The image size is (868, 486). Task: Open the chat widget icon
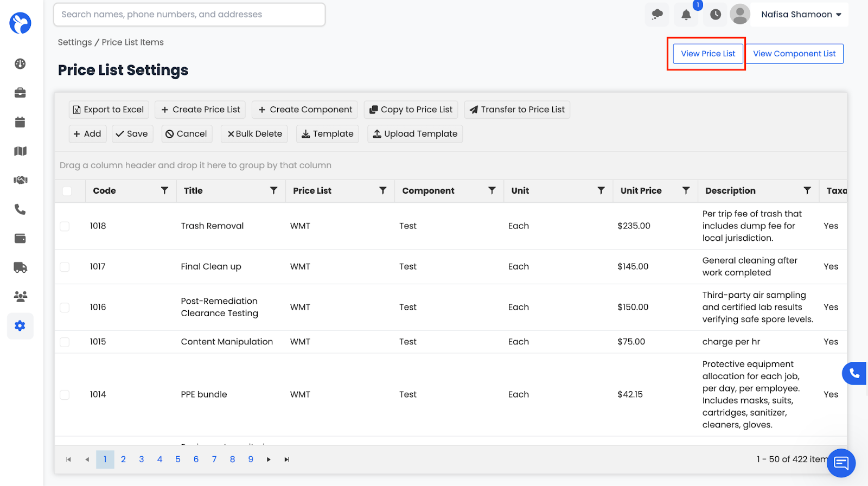[x=841, y=463]
